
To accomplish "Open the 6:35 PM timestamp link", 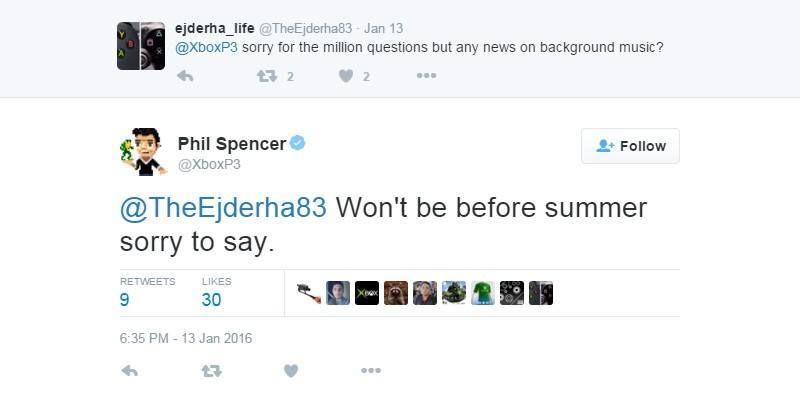I will [x=186, y=338].
